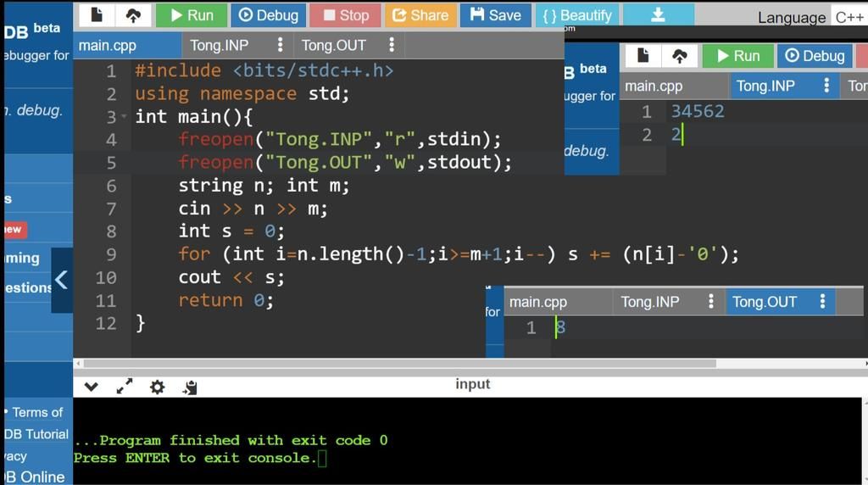Click the copy console output icon
This screenshot has height=485, width=868.
click(190, 387)
